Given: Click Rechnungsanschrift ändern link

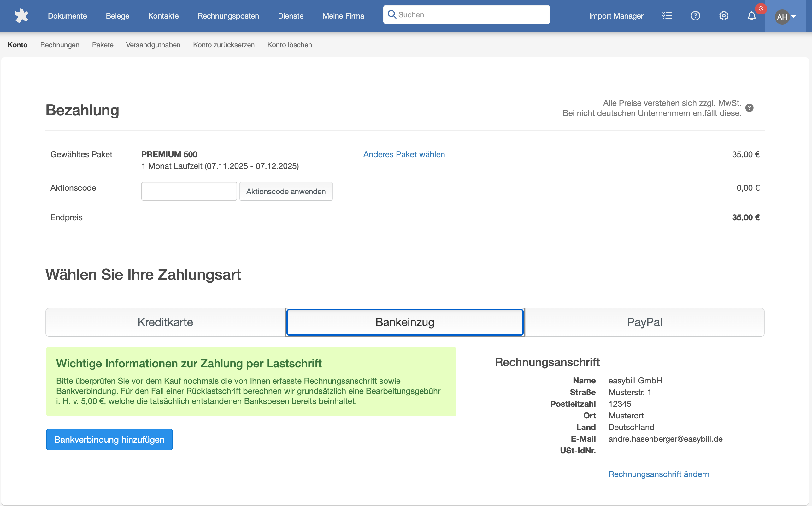Looking at the screenshot, I should pos(659,474).
